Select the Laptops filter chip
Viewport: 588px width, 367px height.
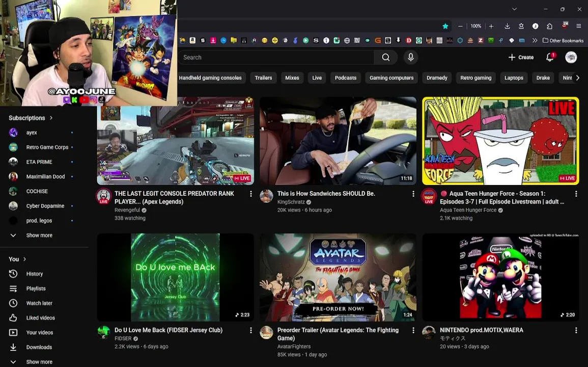514,78
